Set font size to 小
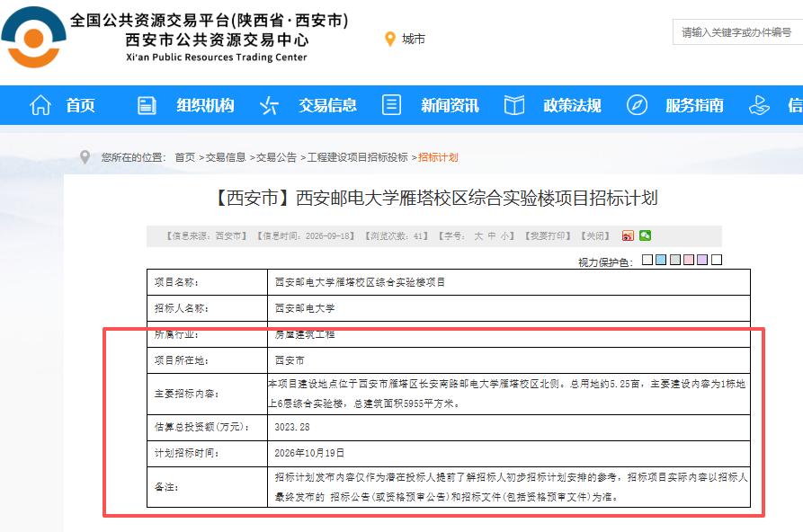 (505, 236)
